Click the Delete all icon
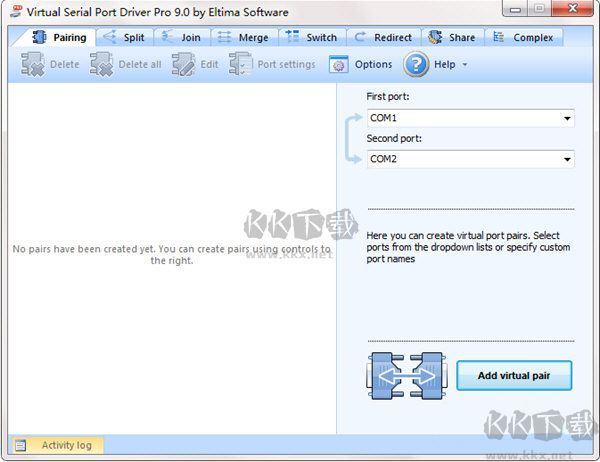 tap(101, 64)
